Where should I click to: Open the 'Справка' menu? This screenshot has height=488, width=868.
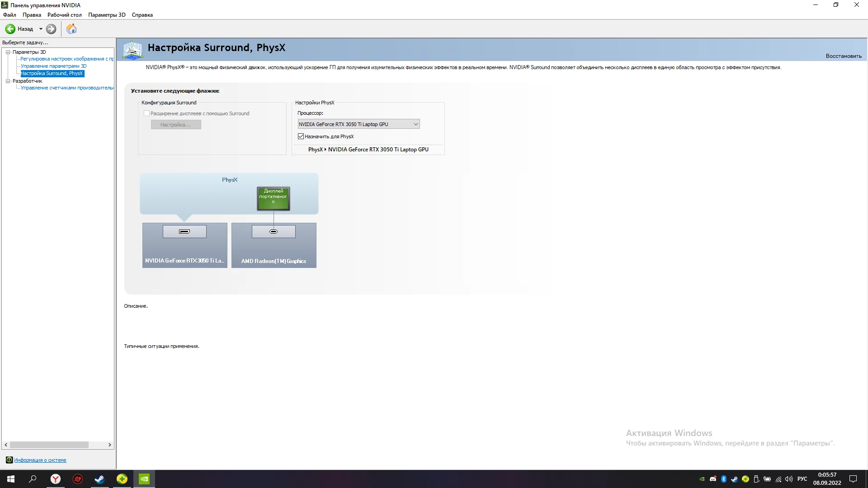[x=142, y=15]
